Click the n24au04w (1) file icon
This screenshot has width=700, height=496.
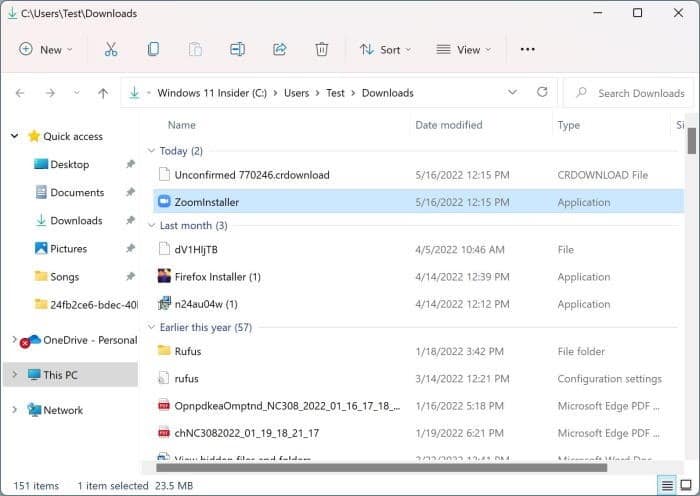pos(164,304)
